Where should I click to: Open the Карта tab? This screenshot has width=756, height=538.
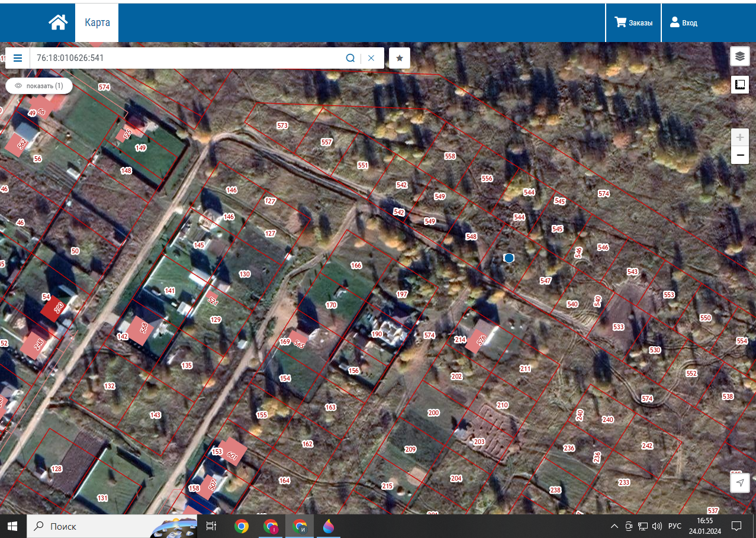pos(97,22)
